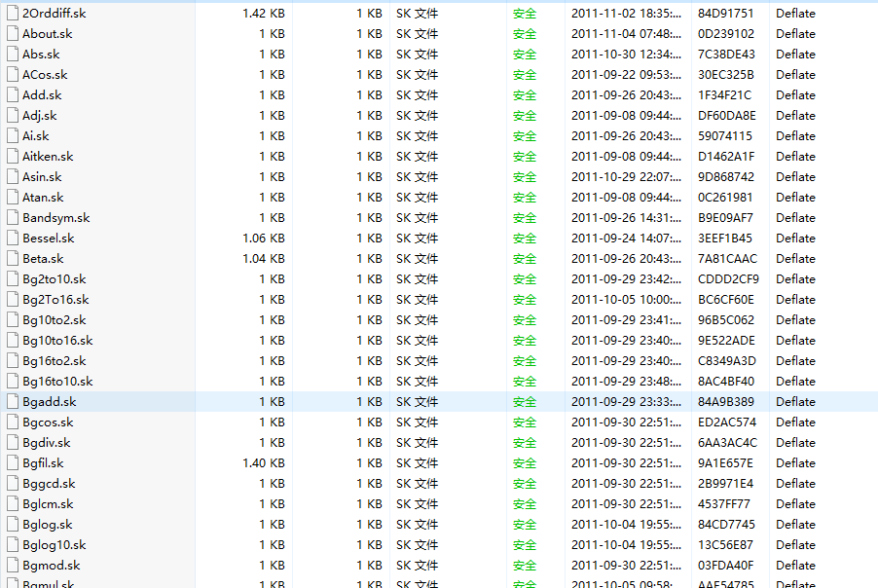Click the Bgadd.sk file icon
Viewport: 878px width, 588px height.
13,401
